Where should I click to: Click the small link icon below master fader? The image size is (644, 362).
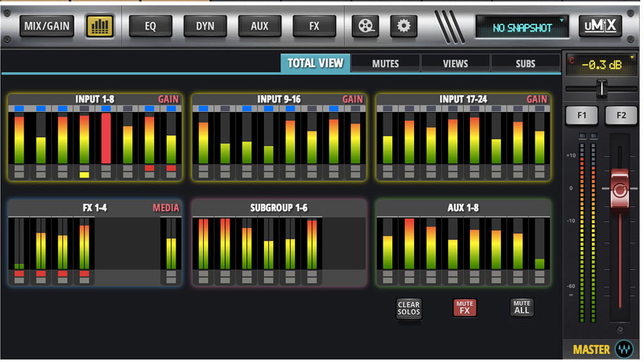[619, 329]
